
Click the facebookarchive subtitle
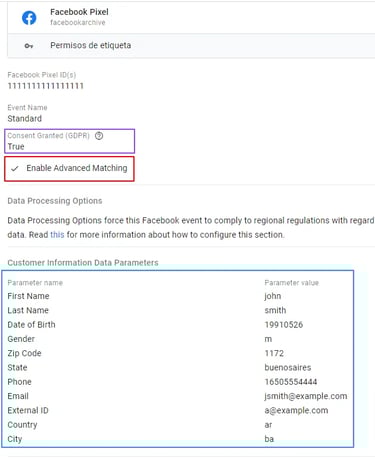(78, 23)
